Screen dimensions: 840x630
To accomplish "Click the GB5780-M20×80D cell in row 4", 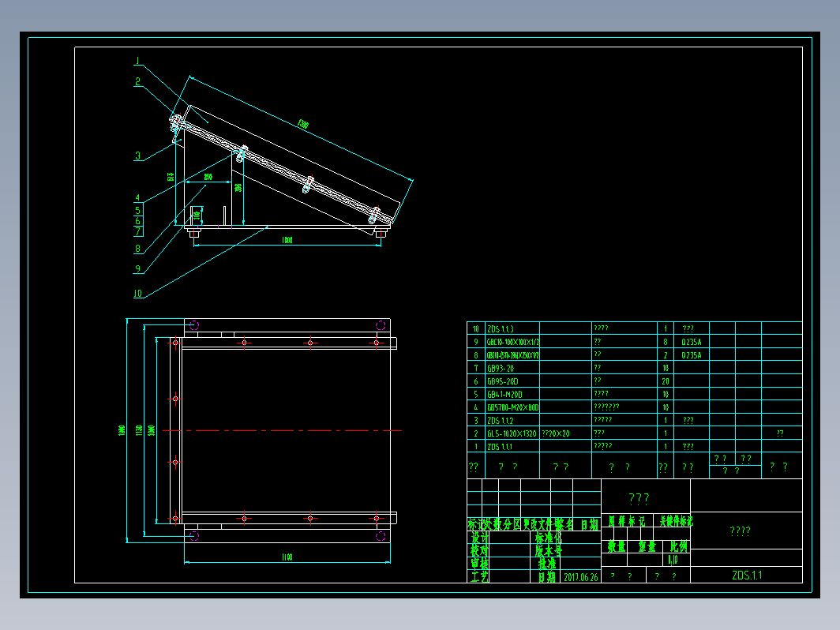I will click(x=512, y=407).
